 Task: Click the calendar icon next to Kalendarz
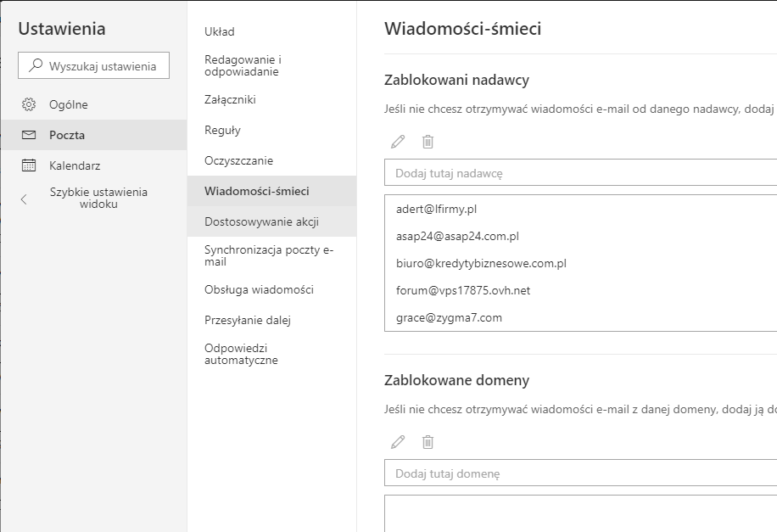tap(29, 165)
